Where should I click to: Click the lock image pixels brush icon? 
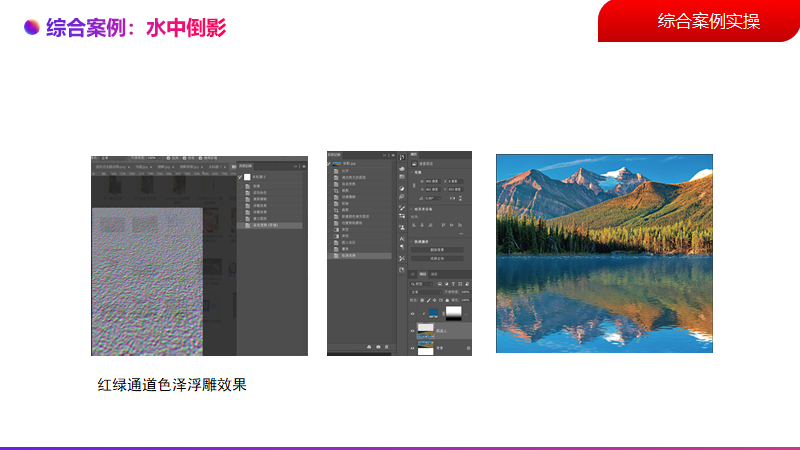click(x=429, y=301)
